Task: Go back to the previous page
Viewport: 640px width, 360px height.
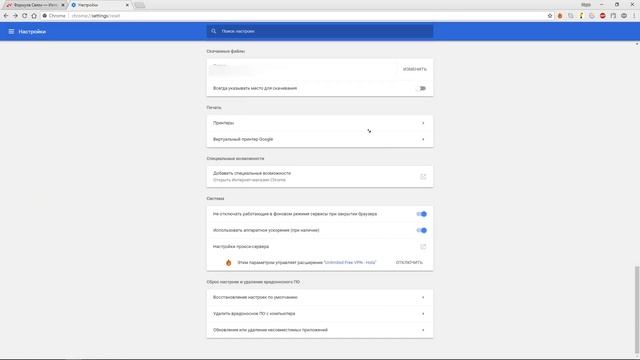Action: pos(6,16)
